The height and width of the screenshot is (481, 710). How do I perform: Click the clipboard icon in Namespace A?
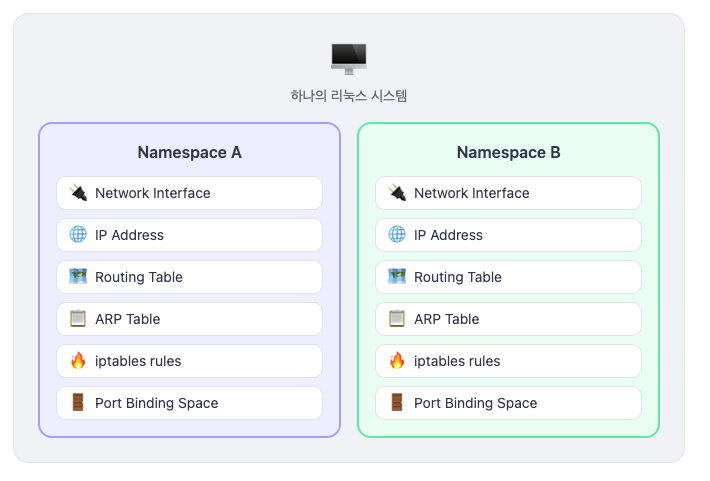point(78,318)
